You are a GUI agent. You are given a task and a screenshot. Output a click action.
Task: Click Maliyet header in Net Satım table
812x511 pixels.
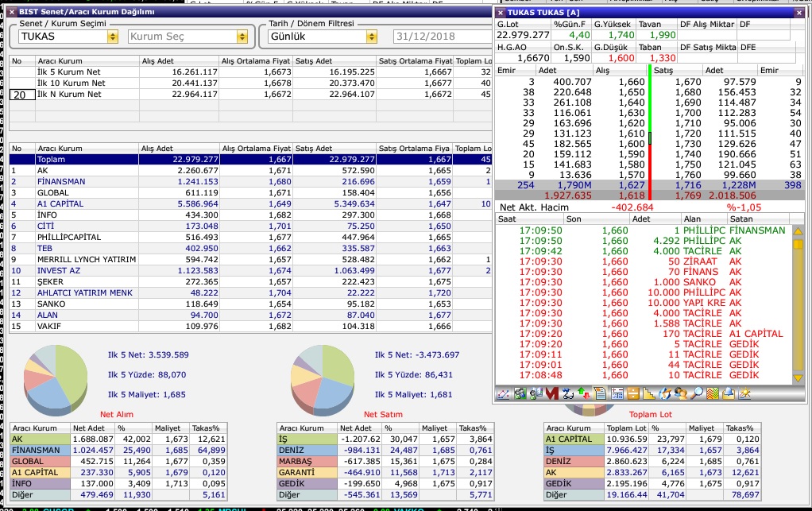437,428
